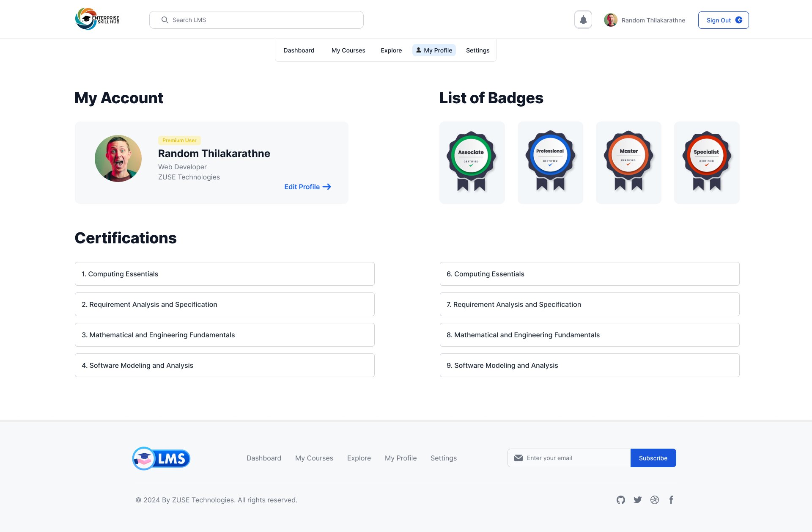
Task: Open certification 8. Mathematical and Engineering Fundamentals
Action: point(590,335)
